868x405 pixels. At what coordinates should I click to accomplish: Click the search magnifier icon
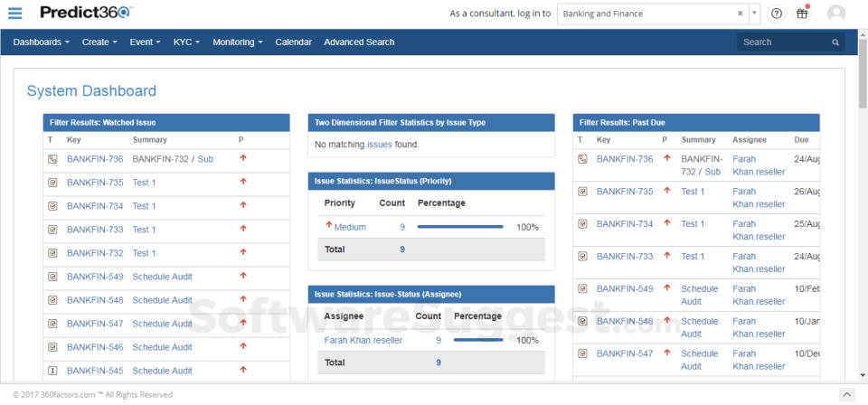point(835,42)
